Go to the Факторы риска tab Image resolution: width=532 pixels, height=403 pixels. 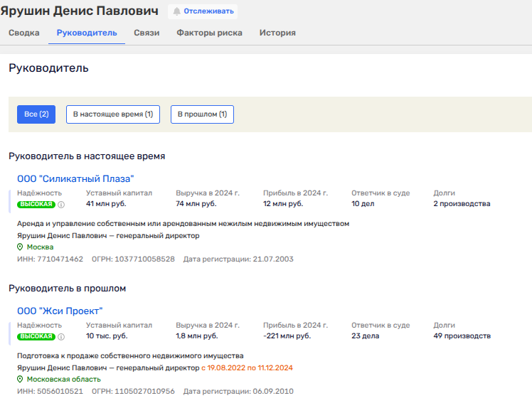(209, 33)
